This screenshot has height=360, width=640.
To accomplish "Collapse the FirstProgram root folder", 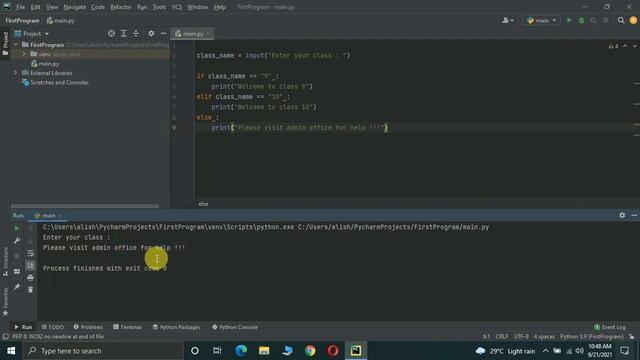I will click(x=16, y=44).
